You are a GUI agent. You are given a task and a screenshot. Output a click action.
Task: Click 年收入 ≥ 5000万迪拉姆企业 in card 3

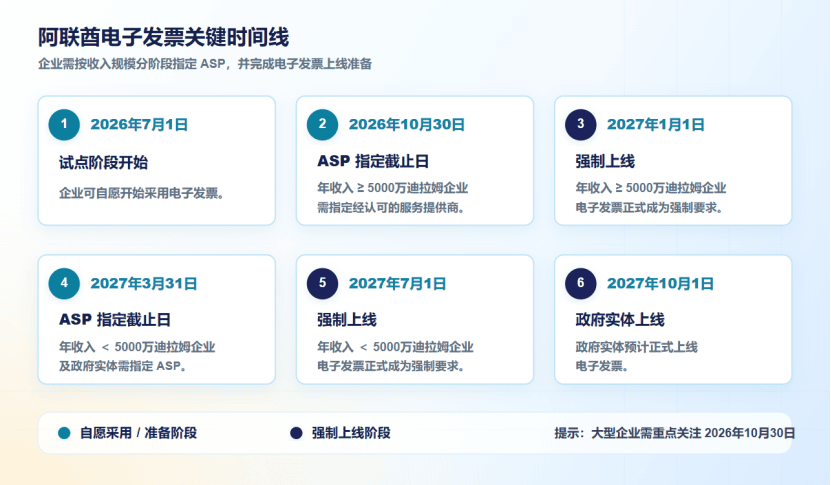coord(651,188)
